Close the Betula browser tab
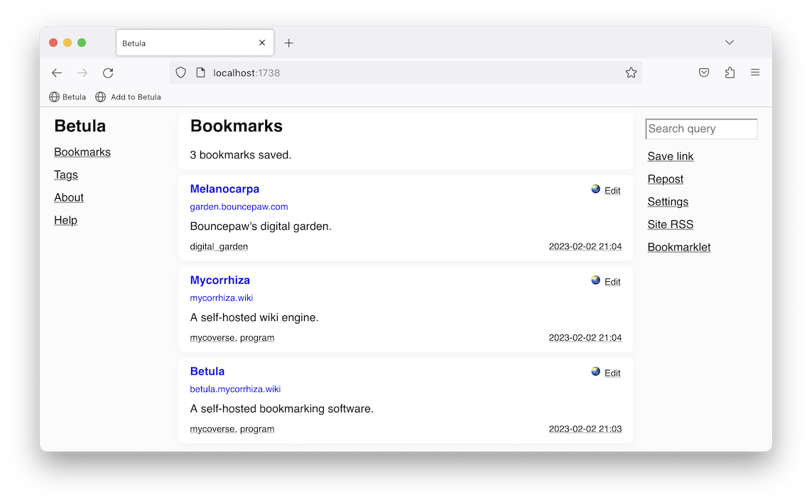The height and width of the screenshot is (504, 812). click(x=262, y=43)
